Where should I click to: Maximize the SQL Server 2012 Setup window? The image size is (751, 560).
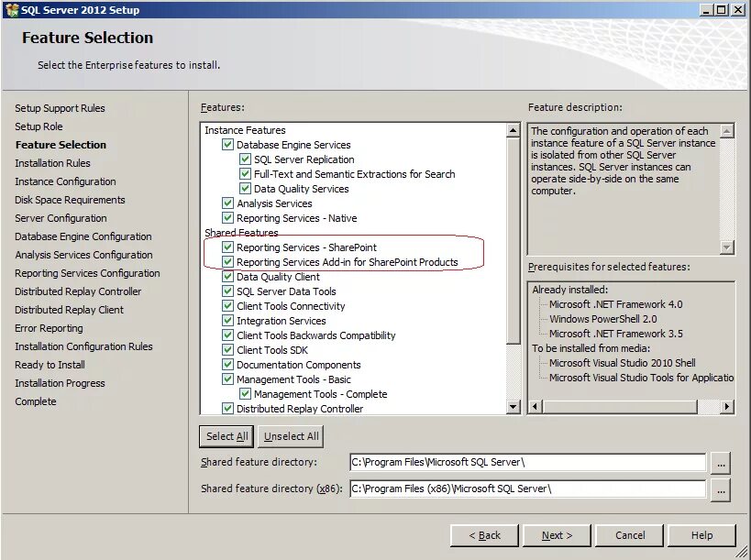[x=722, y=9]
